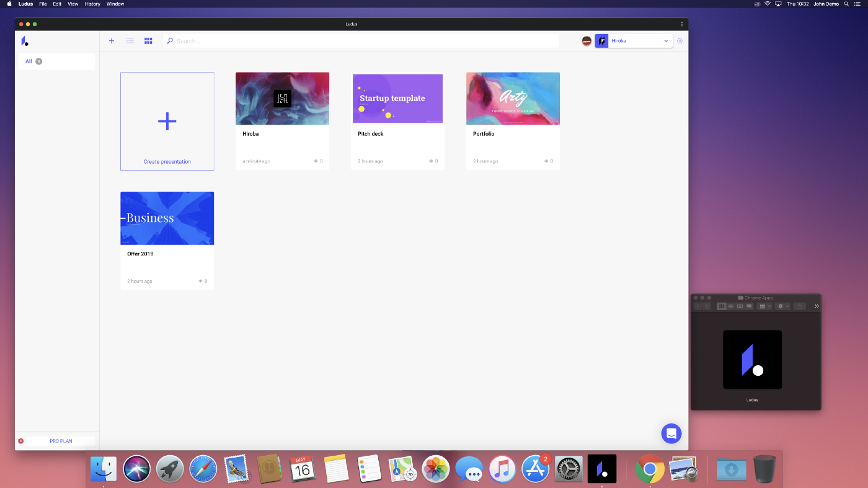Open the Ludus app icon in Chrome Apps window
Screen dimensions: 868x488
tap(752, 360)
